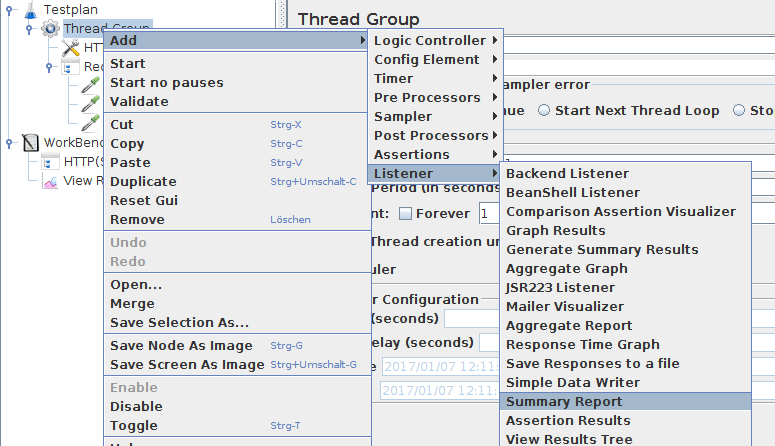Screen dimensions: 775x446
Task: Toggle the Forever checkbox
Action: 405,213
